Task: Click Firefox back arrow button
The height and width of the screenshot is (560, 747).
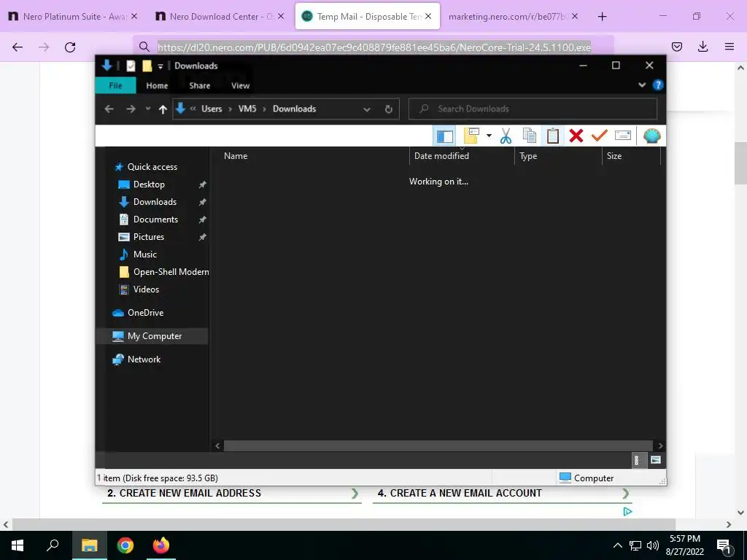Action: point(18,47)
